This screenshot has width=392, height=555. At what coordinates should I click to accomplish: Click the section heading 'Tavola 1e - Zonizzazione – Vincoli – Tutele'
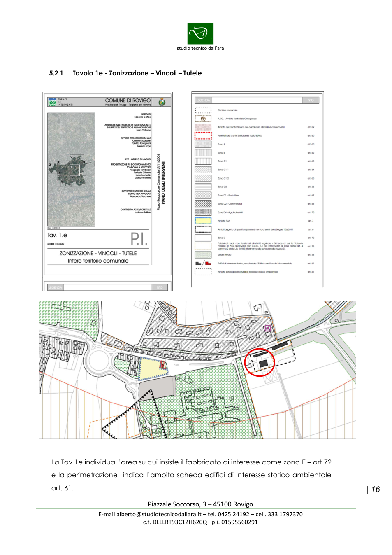[137, 73]
